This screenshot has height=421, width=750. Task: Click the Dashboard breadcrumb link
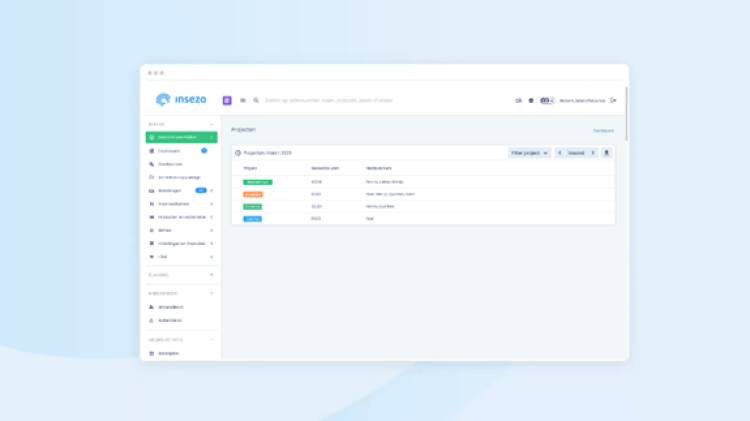tap(603, 130)
